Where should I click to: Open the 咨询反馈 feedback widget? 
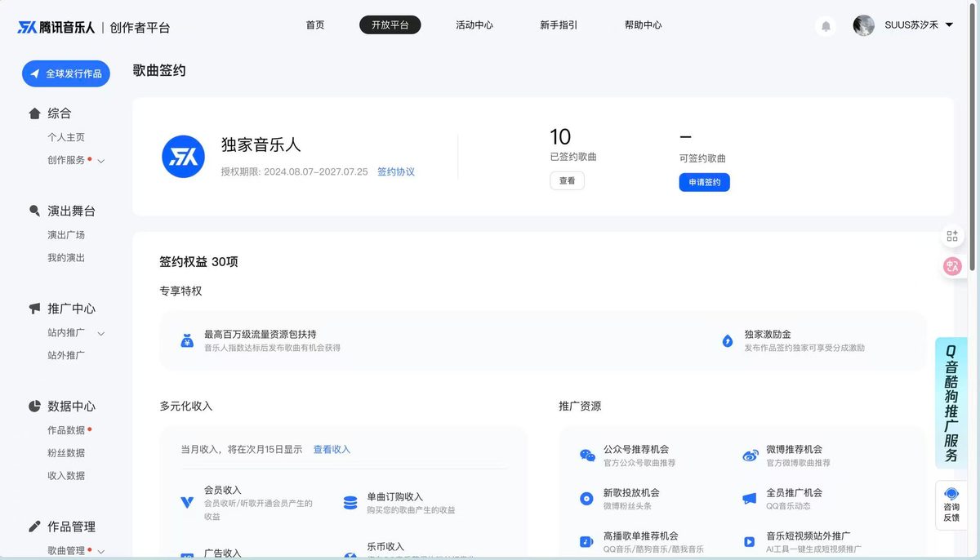click(x=951, y=504)
